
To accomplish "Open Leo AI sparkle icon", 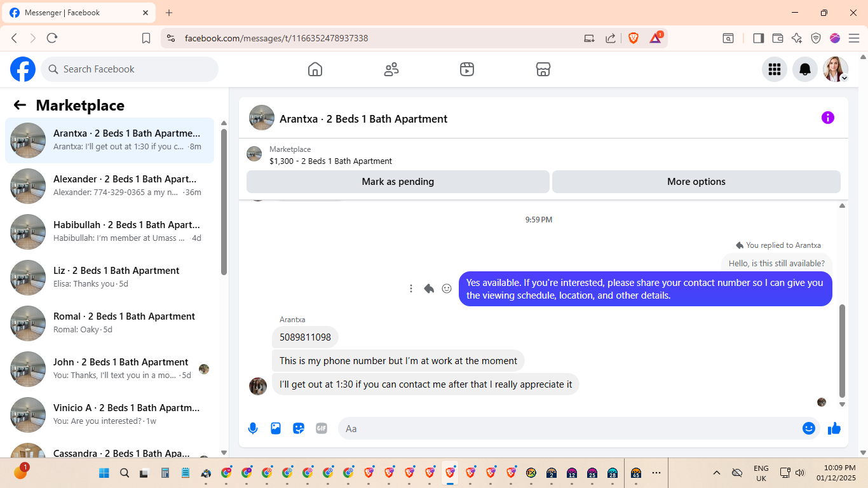I will (x=797, y=38).
